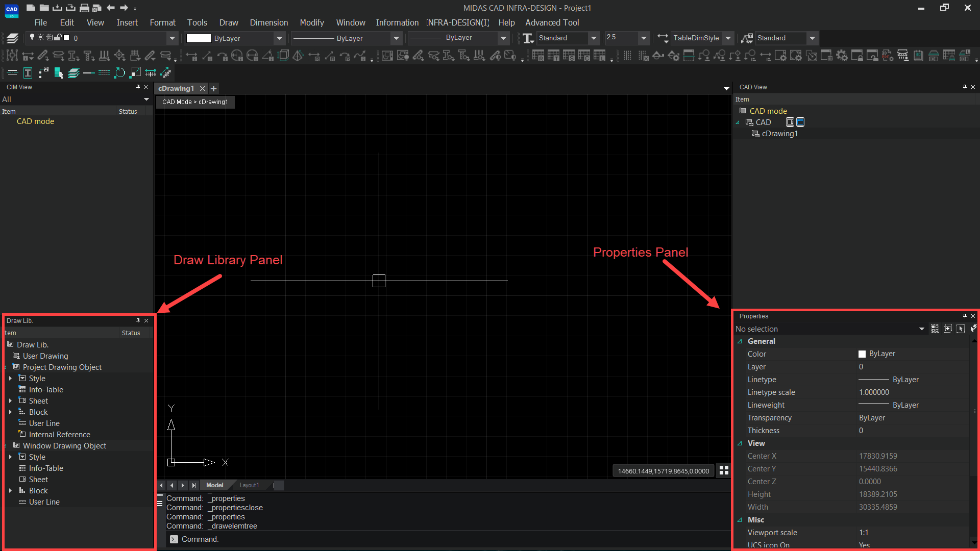Open the TableDimStyle dropdown
This screenshot has width=980, height=551.
click(728, 38)
